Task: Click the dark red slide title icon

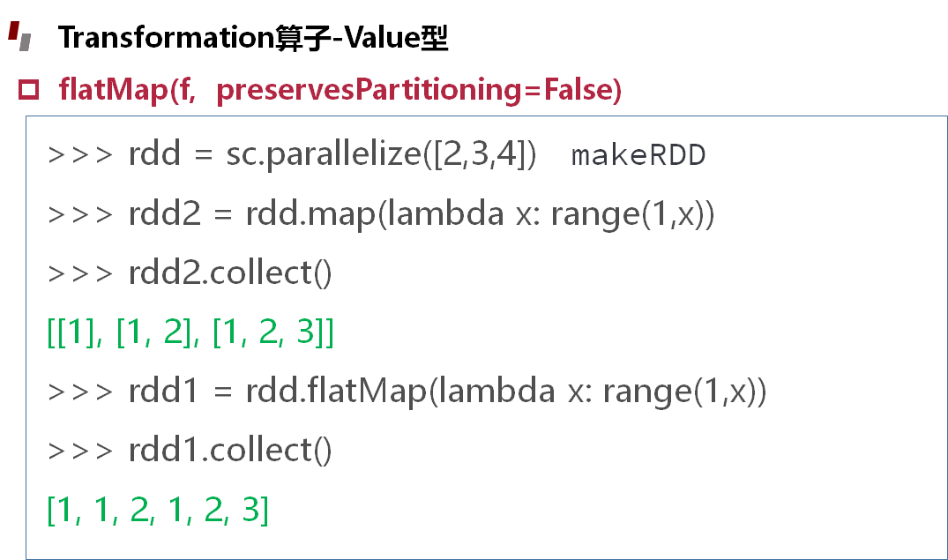Action: 20,36
